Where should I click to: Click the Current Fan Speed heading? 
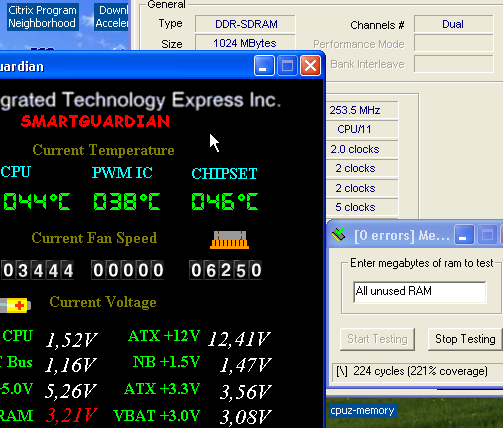(94, 238)
